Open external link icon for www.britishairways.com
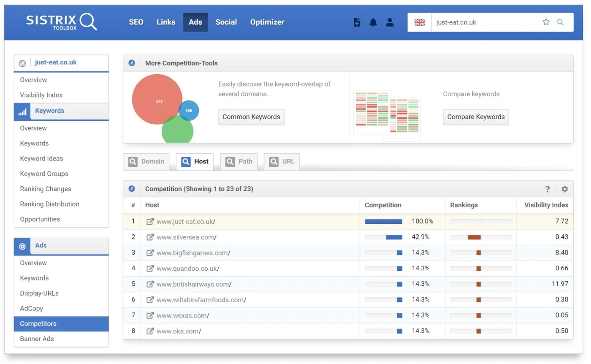 (150, 284)
